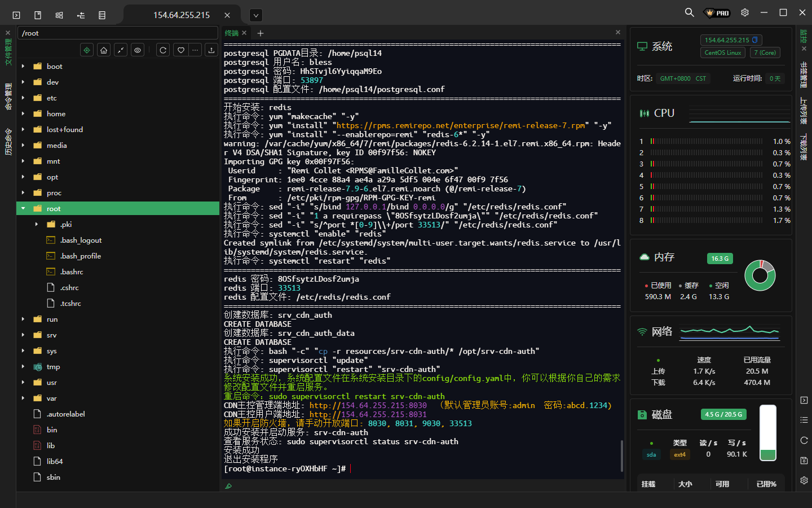This screenshot has width=812, height=508.
Task: Toggle the 监控 monitor side panel
Action: (x=804, y=37)
